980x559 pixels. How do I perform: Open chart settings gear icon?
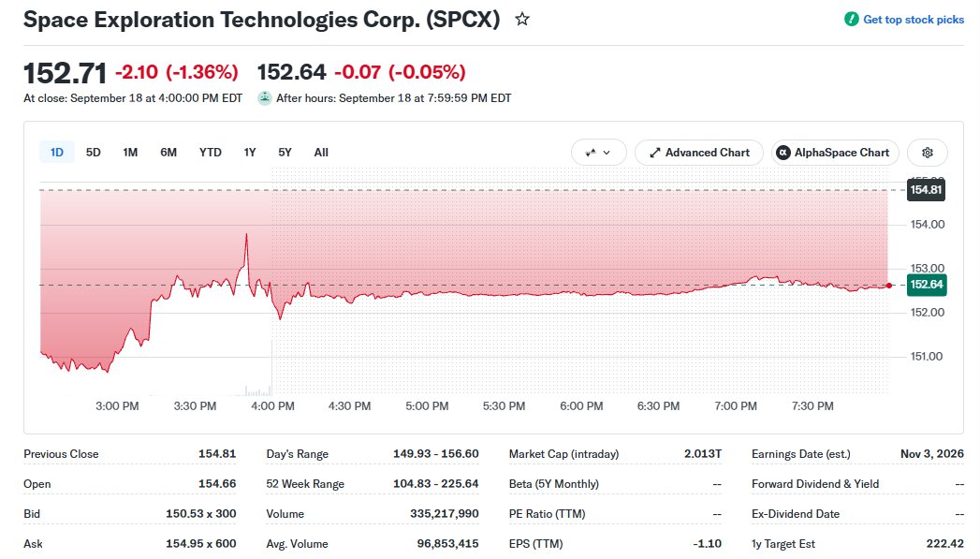928,153
